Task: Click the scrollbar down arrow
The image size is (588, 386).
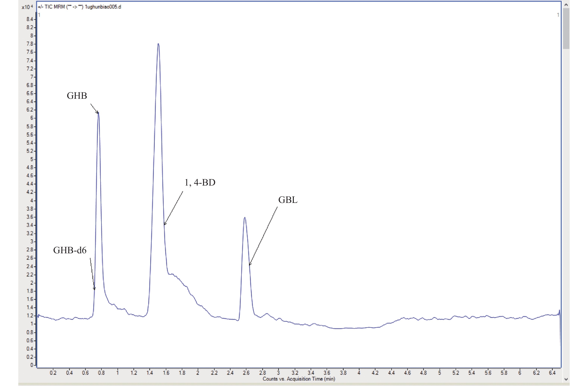Action: coord(566,379)
